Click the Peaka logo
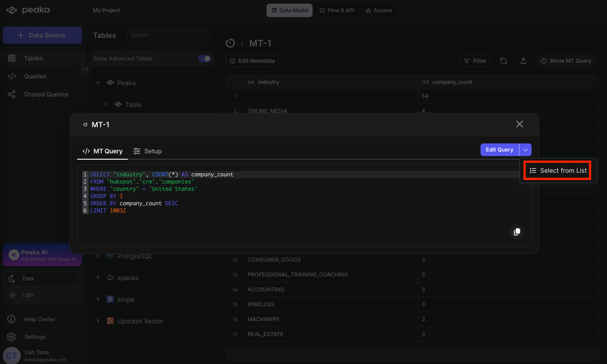The height and width of the screenshot is (364, 607). [x=28, y=10]
